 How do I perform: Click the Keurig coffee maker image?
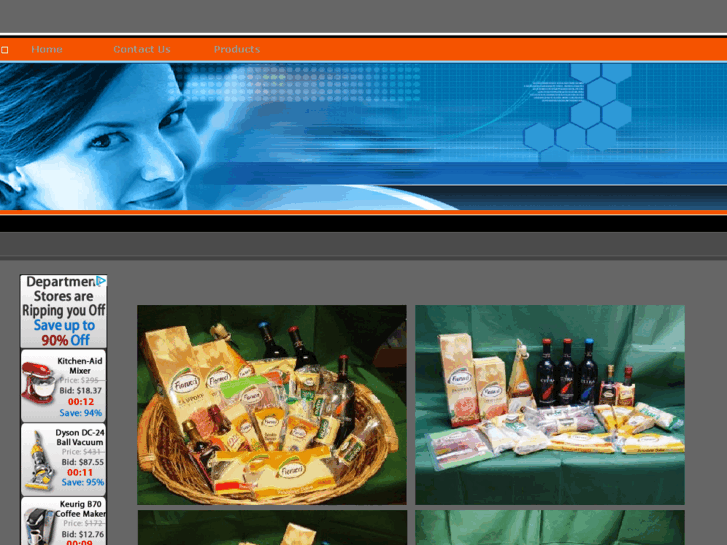[39, 526]
